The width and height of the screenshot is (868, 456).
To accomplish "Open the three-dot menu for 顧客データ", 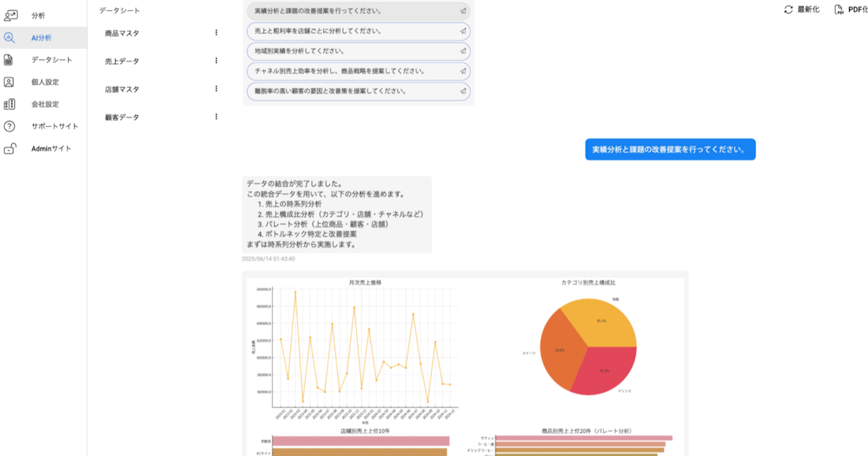I will click(x=216, y=117).
